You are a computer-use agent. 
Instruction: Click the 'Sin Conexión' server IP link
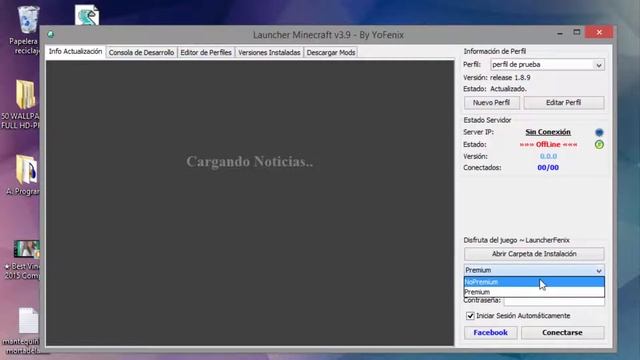pyautogui.click(x=548, y=132)
